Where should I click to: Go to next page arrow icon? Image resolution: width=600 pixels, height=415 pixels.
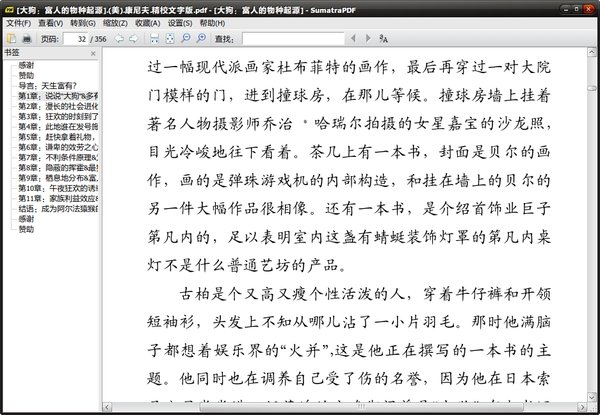click(x=134, y=38)
